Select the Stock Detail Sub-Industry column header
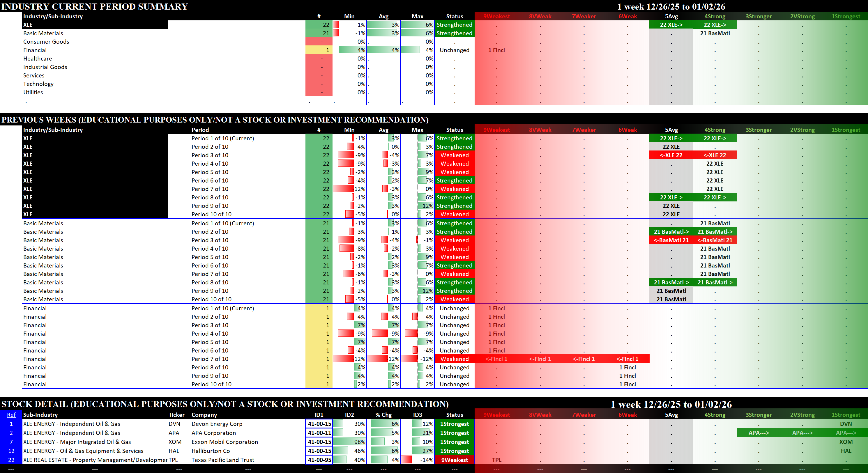The width and height of the screenshot is (868, 473). click(40, 415)
